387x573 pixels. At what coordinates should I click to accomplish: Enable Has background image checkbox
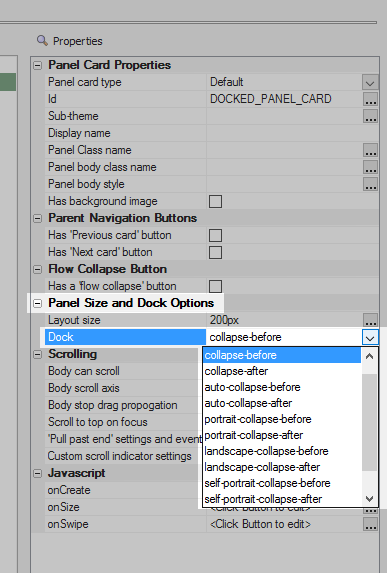(215, 201)
